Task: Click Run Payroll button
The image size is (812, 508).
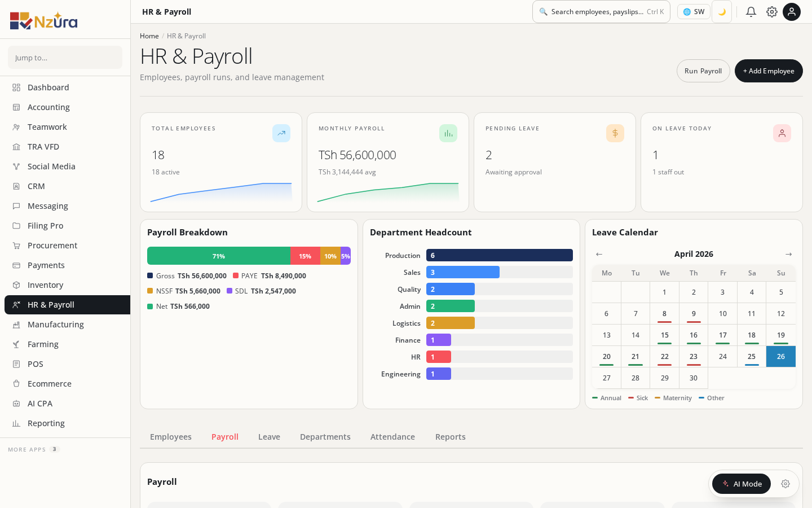Action: pyautogui.click(x=703, y=71)
